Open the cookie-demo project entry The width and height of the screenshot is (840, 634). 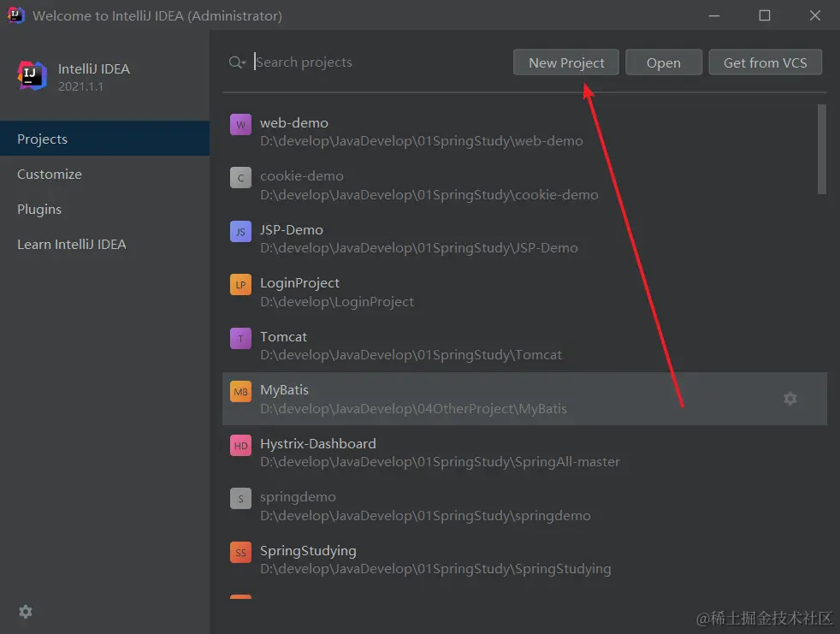coord(524,185)
